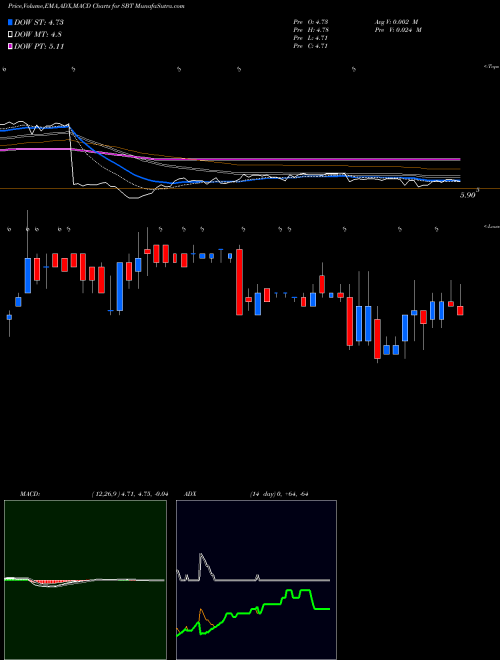The image size is (500, 660).
Task: Click the 'Pre O: 4.73' open value
Action: click(311, 22)
